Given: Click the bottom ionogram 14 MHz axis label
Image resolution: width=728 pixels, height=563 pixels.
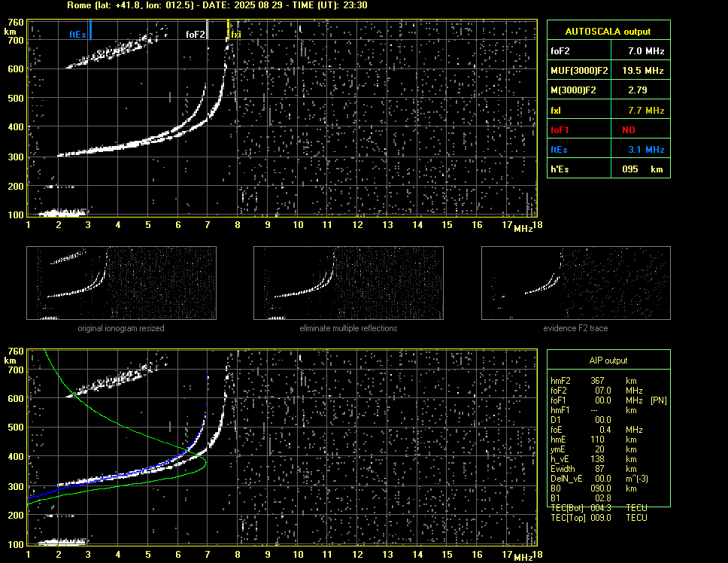Looking at the screenshot, I should (x=417, y=554).
